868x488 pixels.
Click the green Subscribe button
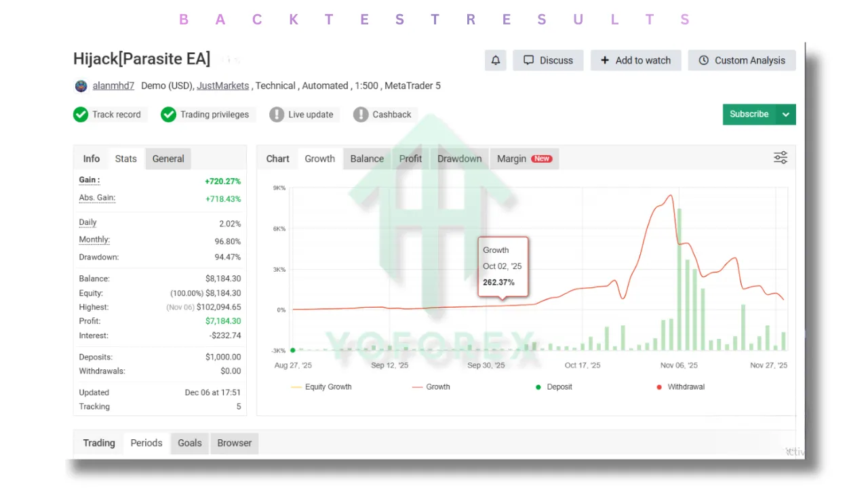coord(749,114)
